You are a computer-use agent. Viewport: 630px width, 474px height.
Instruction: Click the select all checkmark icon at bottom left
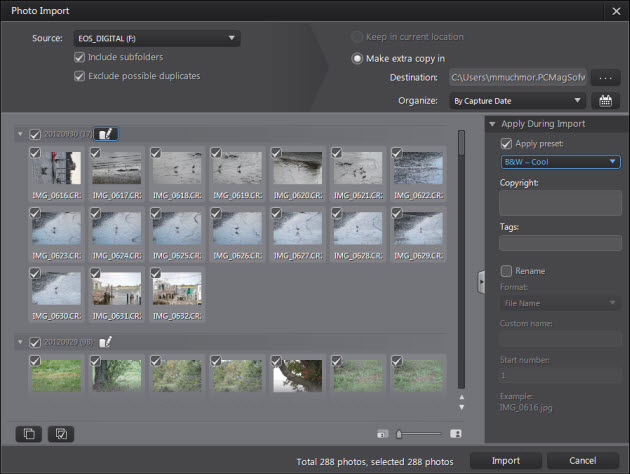tap(61, 433)
